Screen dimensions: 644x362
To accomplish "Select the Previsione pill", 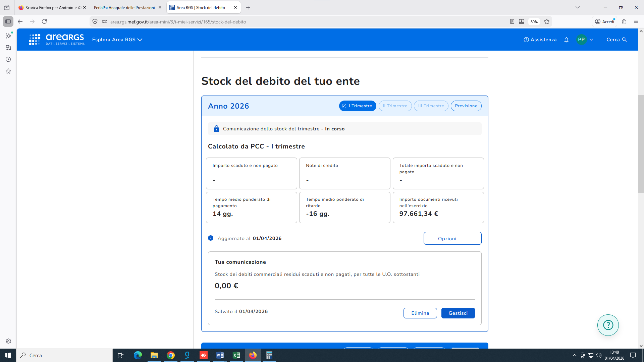I will (x=466, y=106).
